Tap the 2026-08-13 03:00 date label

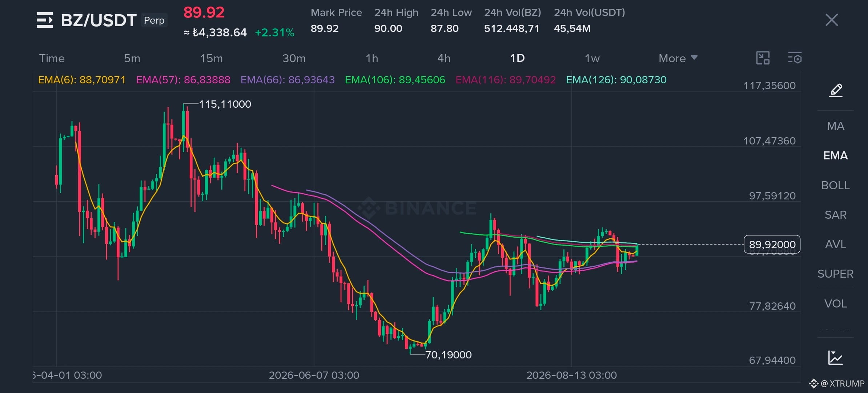[571, 375]
